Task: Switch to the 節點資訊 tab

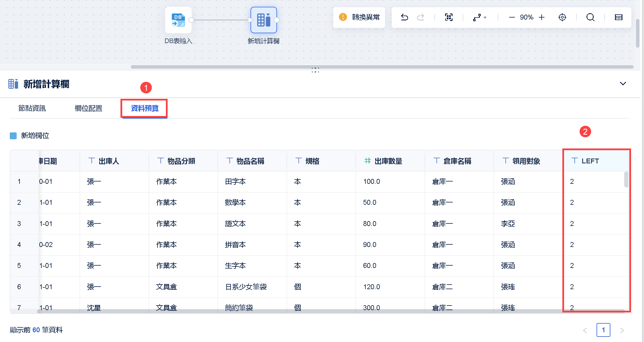Action: coord(32,108)
